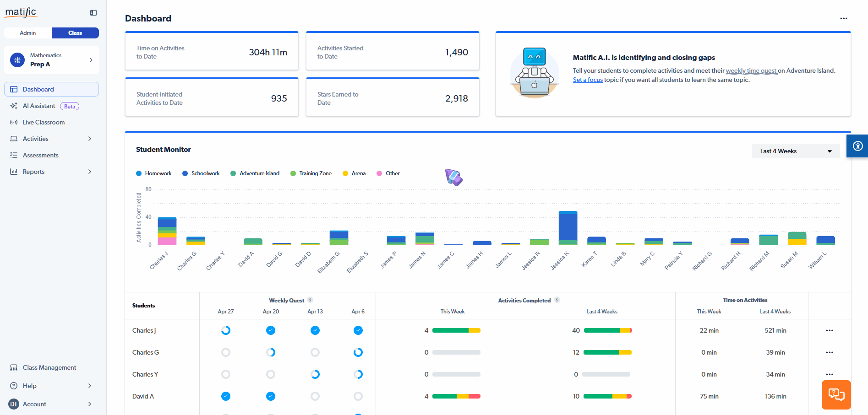868x415 pixels.
Task: Click the Activities Completed info icon
Action: tap(557, 300)
